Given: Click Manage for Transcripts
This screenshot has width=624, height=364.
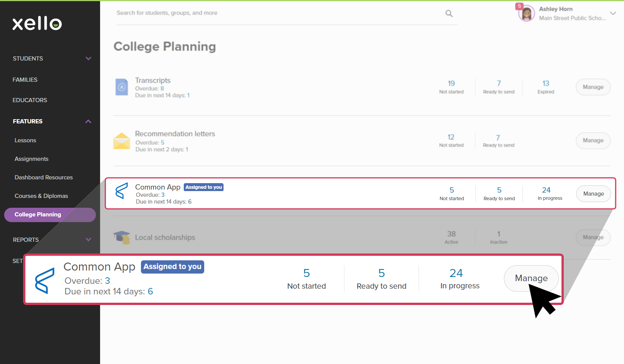Looking at the screenshot, I should tap(593, 87).
